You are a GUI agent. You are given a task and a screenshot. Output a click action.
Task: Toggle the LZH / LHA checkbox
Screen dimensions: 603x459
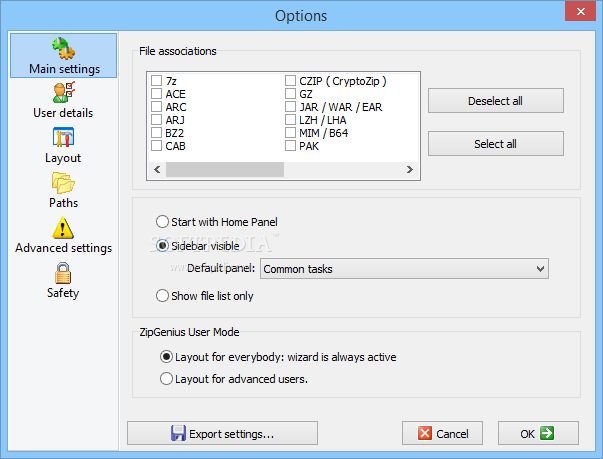(290, 120)
